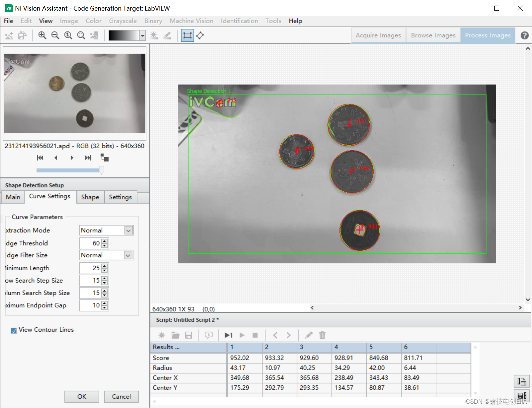Click the Open Script folder icon

[175, 335]
